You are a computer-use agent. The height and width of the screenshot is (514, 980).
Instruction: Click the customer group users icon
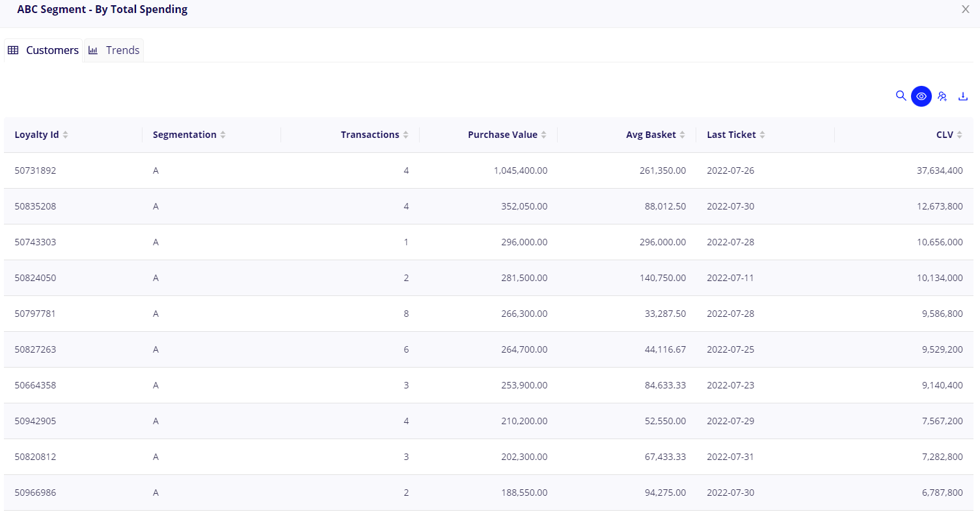coord(942,96)
